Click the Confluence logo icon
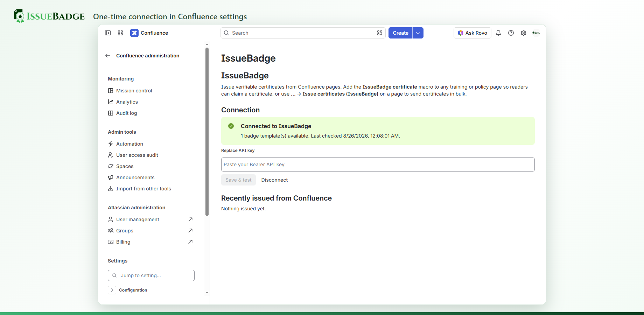 [134, 33]
